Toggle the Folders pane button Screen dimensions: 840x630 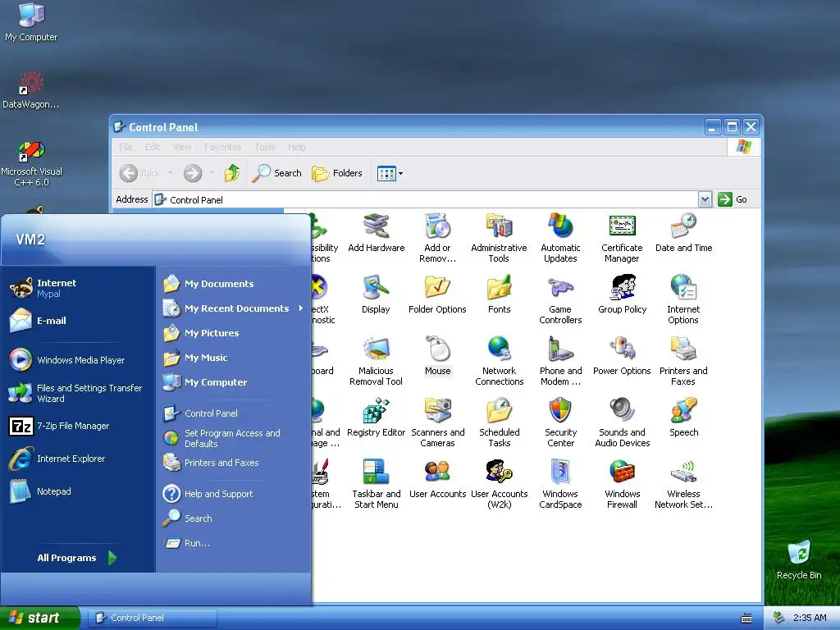point(337,173)
